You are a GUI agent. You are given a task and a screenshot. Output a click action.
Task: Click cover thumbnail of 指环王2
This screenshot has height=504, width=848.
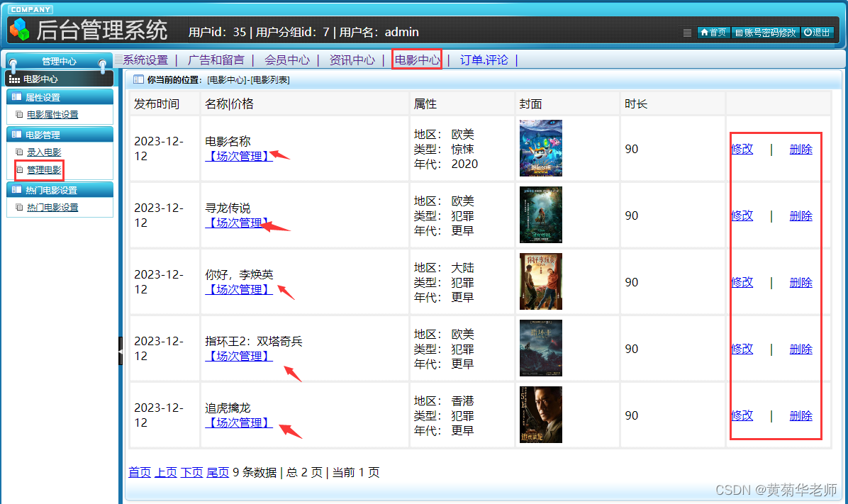[x=541, y=348]
